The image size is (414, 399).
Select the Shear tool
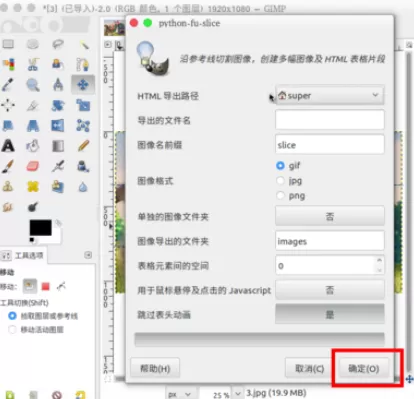coord(8,126)
